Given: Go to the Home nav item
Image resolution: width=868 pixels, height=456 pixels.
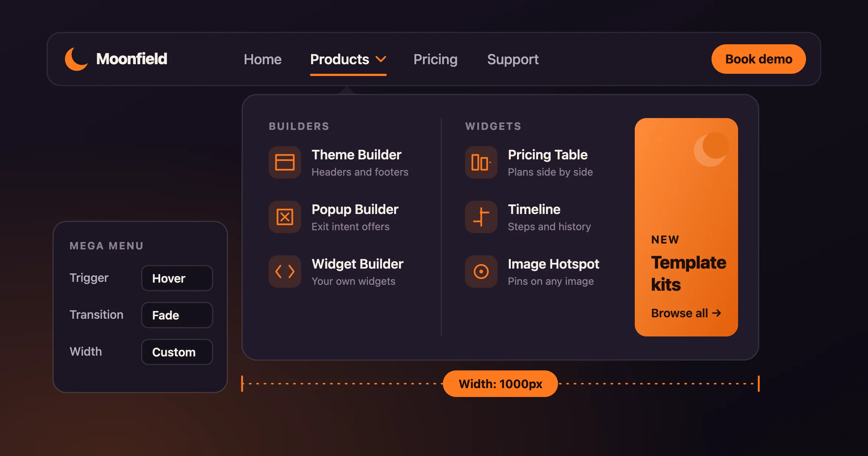Looking at the screenshot, I should point(262,59).
